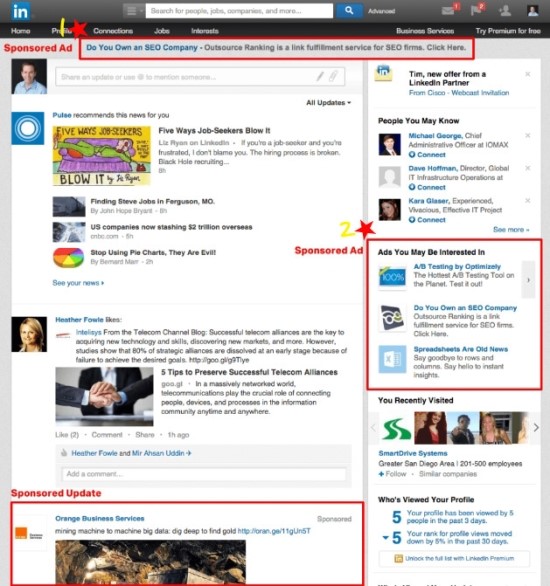550x586 pixels.
Task: Like the Intelisys telecom post
Action: pos(67,435)
